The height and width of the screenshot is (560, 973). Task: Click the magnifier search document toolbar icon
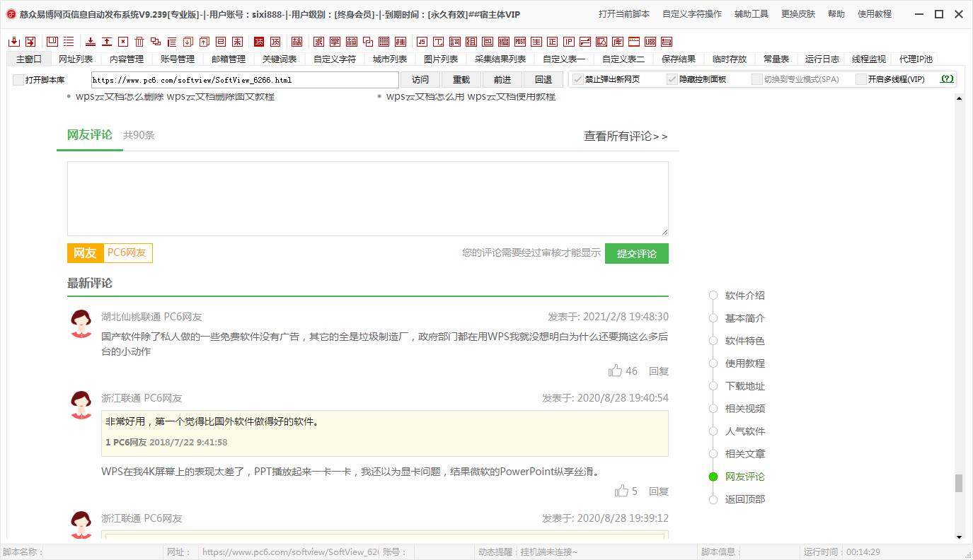601,42
